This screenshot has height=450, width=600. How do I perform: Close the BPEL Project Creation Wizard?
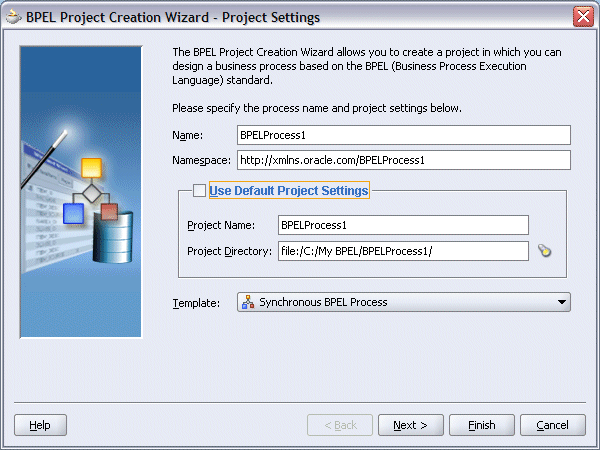(583, 16)
